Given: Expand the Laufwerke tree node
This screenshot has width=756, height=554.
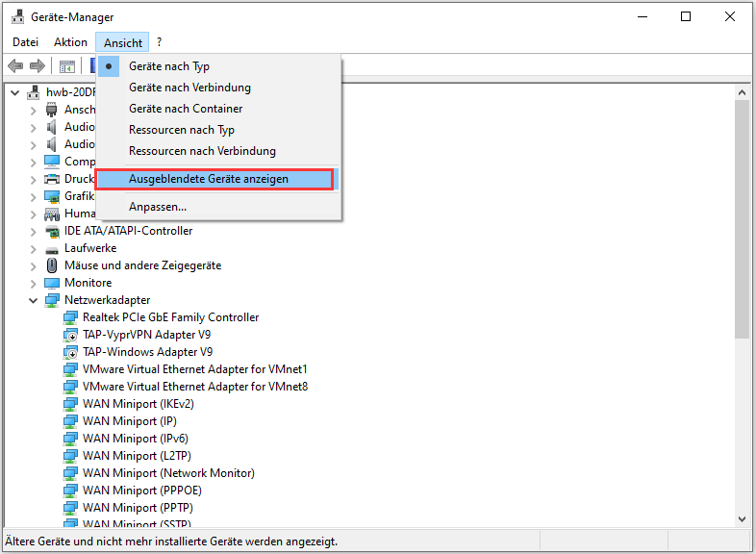Looking at the screenshot, I should coord(34,248).
